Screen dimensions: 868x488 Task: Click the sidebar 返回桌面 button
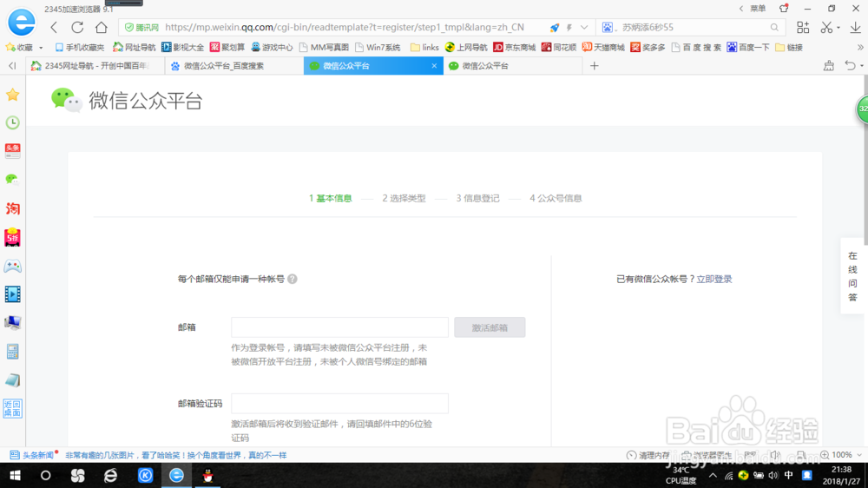click(13, 408)
